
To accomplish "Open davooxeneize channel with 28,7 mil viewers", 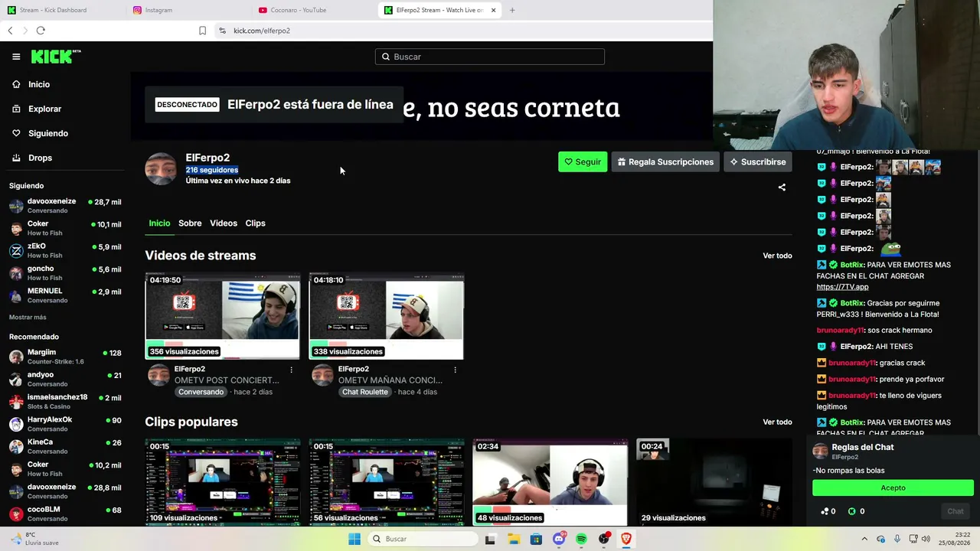I will tap(65, 206).
